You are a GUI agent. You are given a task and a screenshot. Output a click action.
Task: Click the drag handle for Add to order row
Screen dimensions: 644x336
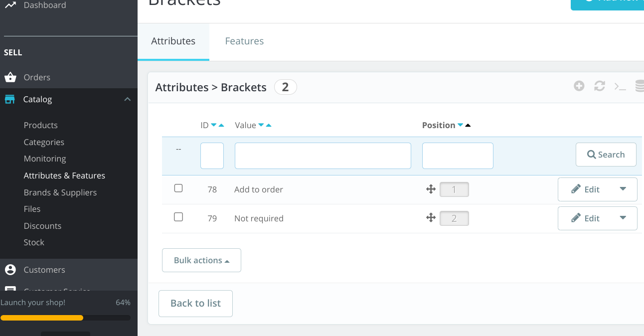[431, 189]
